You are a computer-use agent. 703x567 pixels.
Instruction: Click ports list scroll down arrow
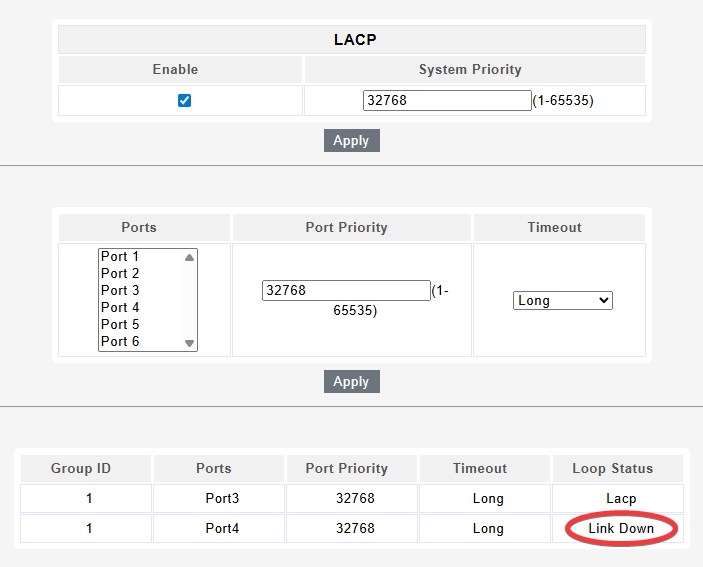[190, 343]
